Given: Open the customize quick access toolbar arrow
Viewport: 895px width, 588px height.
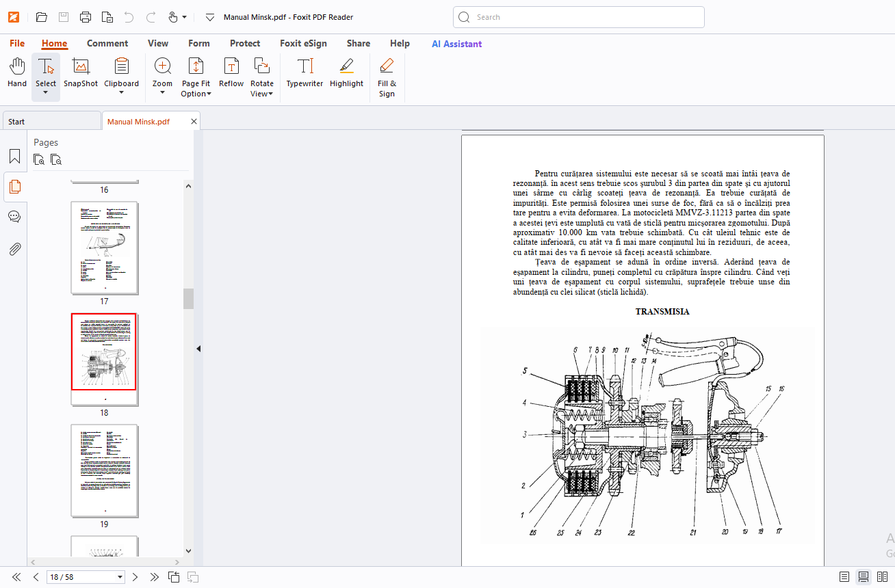Looking at the screenshot, I should [210, 17].
